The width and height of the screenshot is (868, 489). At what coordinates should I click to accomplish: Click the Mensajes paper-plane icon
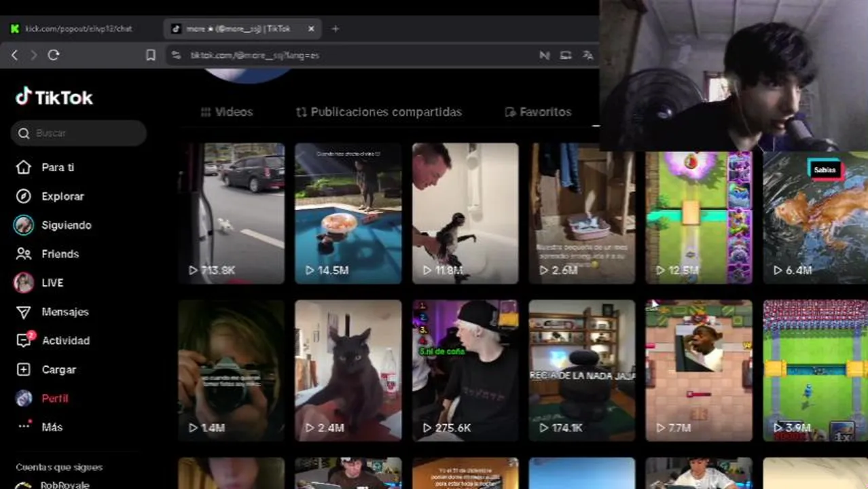click(24, 312)
